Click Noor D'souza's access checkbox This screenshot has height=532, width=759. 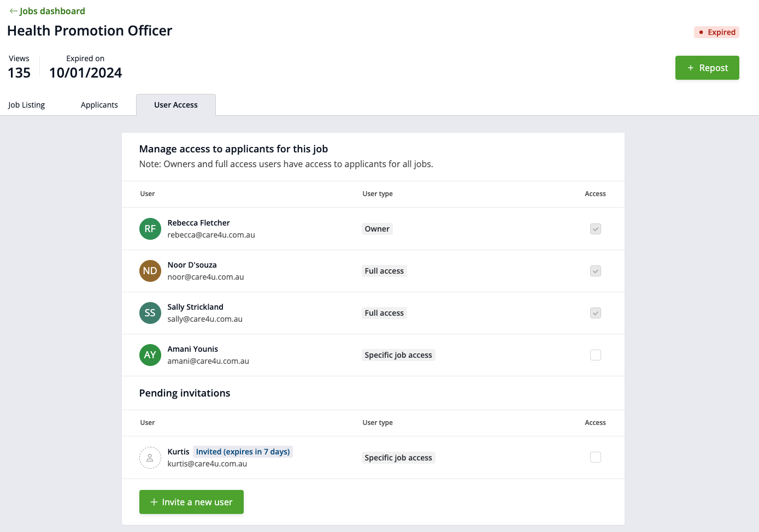pos(595,271)
